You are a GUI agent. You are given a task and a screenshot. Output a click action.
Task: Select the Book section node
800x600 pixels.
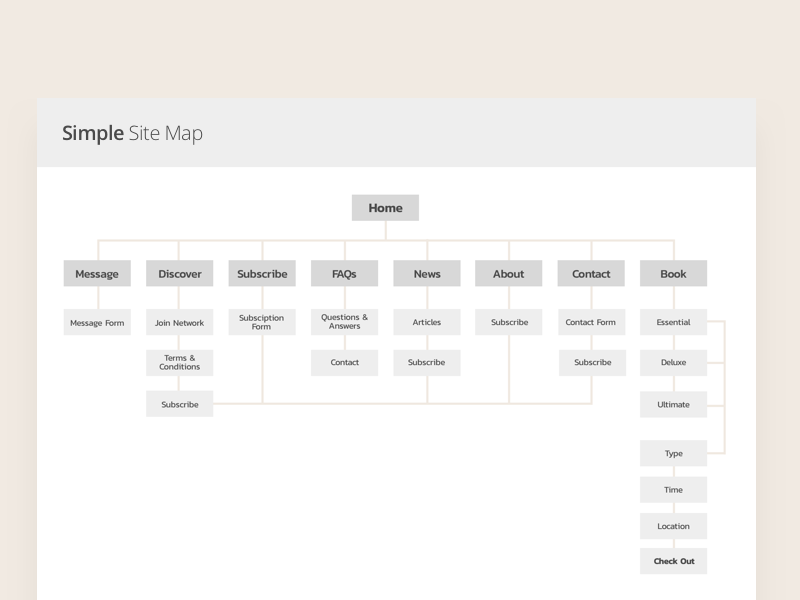(x=673, y=274)
